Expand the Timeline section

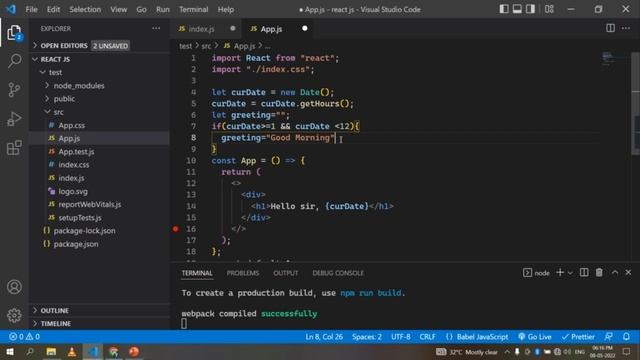pos(99,323)
